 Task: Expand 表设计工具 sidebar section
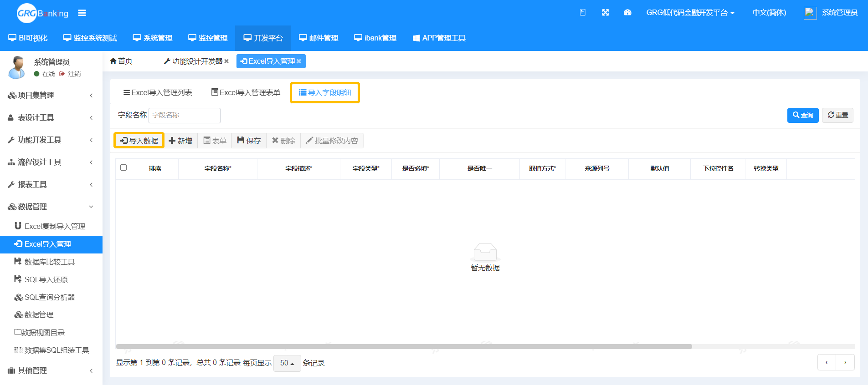(x=51, y=117)
